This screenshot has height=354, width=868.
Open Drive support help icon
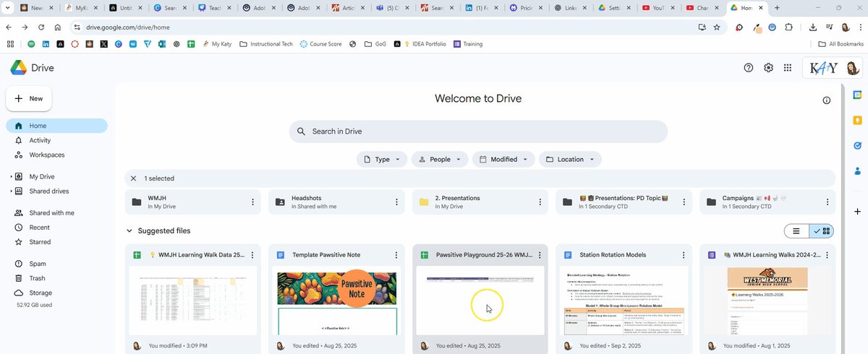(x=749, y=67)
